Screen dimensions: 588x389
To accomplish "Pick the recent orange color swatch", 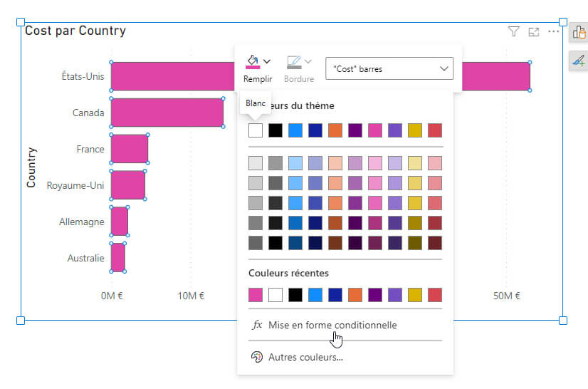I will click(x=355, y=295).
